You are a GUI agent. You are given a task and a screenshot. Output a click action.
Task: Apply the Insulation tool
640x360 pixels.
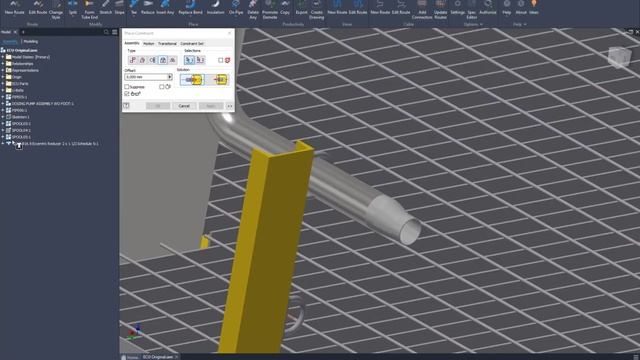click(215, 7)
